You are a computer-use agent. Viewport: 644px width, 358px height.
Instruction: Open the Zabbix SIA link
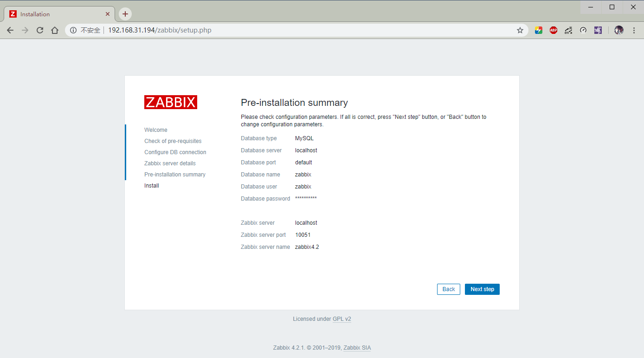pyautogui.click(x=357, y=348)
